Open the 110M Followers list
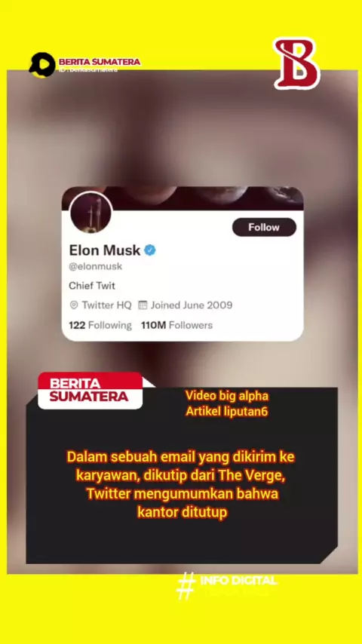 (x=176, y=325)
